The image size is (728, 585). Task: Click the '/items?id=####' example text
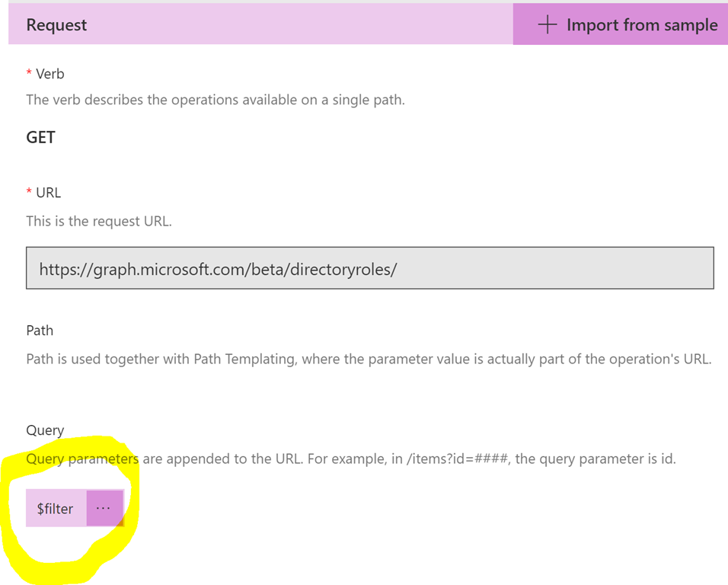pos(457,459)
